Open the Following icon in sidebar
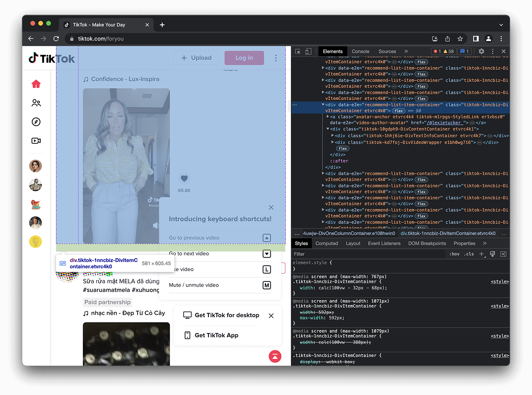532x395 pixels. click(36, 103)
